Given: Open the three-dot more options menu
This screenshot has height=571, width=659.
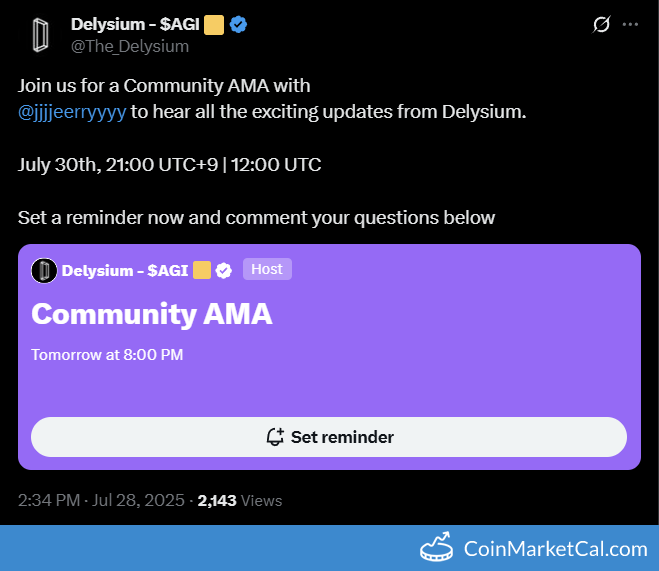Looking at the screenshot, I should coord(630,24).
